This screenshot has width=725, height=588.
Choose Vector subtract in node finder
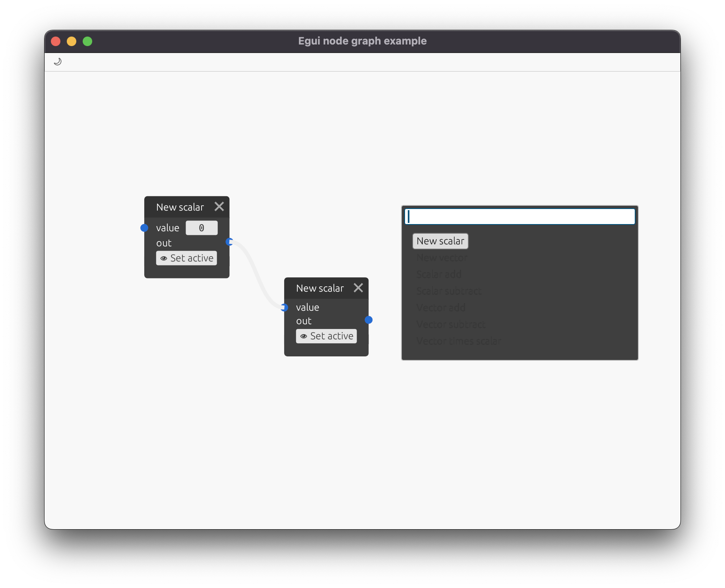tap(451, 325)
